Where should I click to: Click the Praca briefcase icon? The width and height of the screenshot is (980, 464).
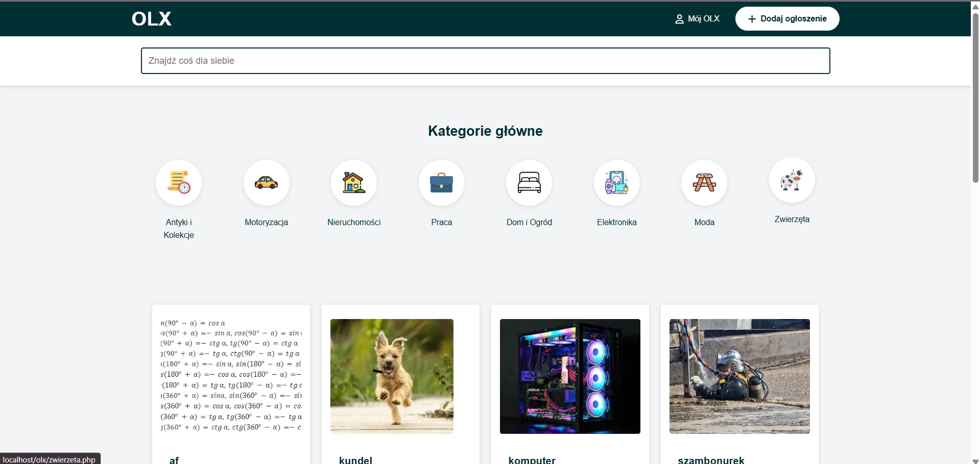pos(441,183)
